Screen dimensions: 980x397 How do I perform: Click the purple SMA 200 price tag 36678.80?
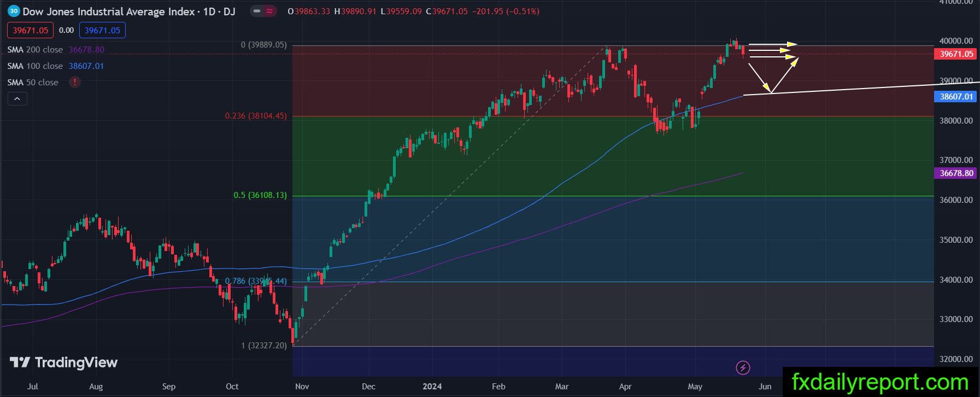[956, 173]
